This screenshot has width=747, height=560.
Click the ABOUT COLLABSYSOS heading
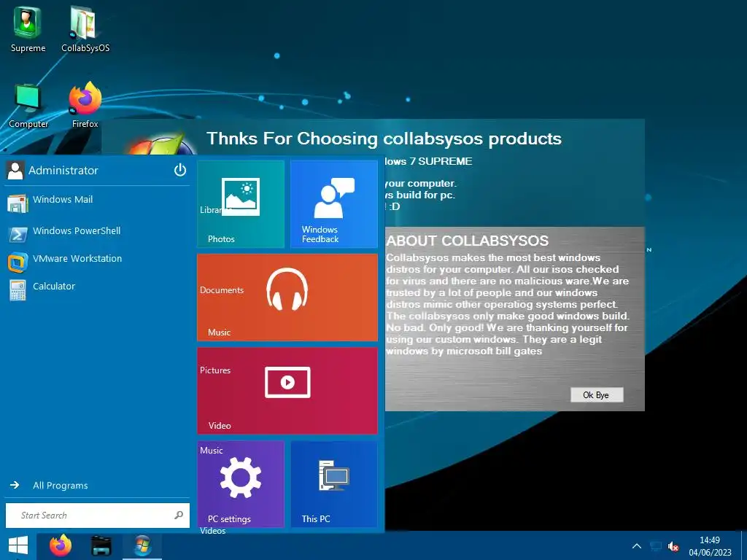[468, 241]
